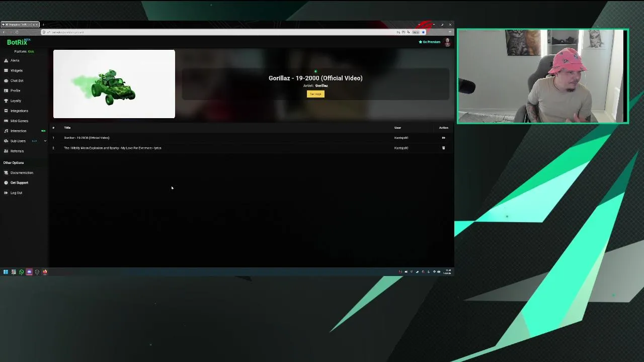Image resolution: width=644 pixels, height=362 pixels.
Task: Open Mini-Games from the sidebar
Action: click(19, 121)
